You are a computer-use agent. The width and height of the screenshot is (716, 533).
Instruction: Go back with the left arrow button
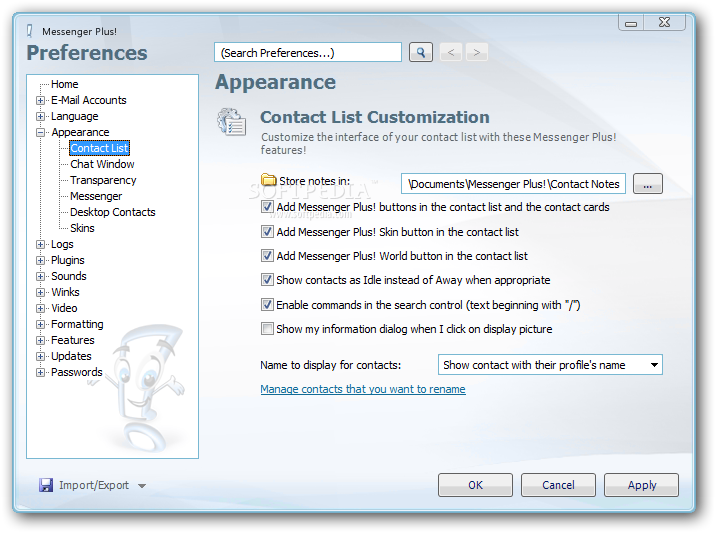pos(451,53)
